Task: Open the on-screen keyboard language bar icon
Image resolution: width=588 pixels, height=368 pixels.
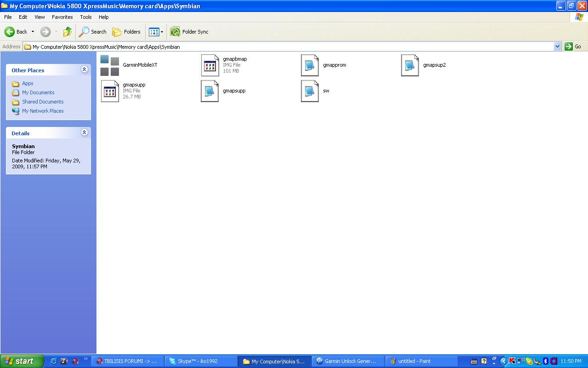Action: pyautogui.click(x=474, y=361)
